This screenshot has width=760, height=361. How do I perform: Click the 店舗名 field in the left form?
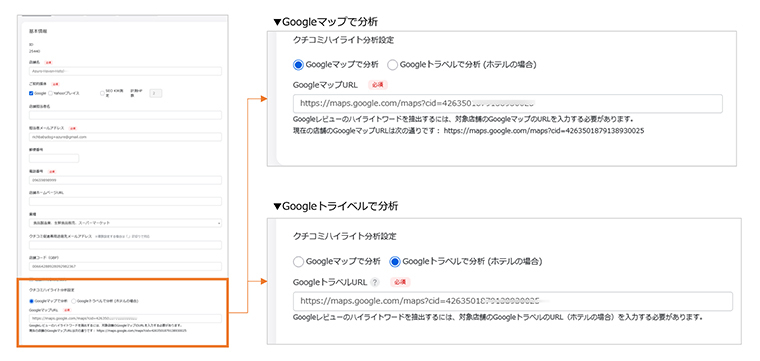126,71
